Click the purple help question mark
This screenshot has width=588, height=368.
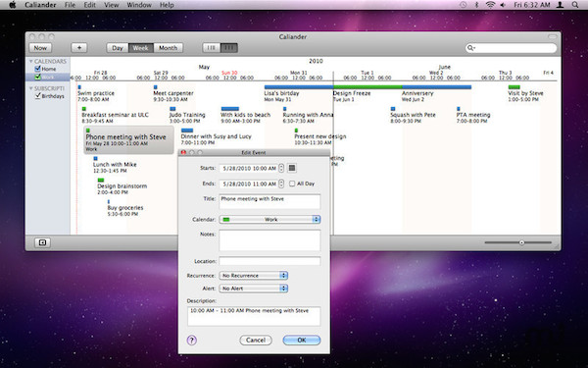click(192, 341)
